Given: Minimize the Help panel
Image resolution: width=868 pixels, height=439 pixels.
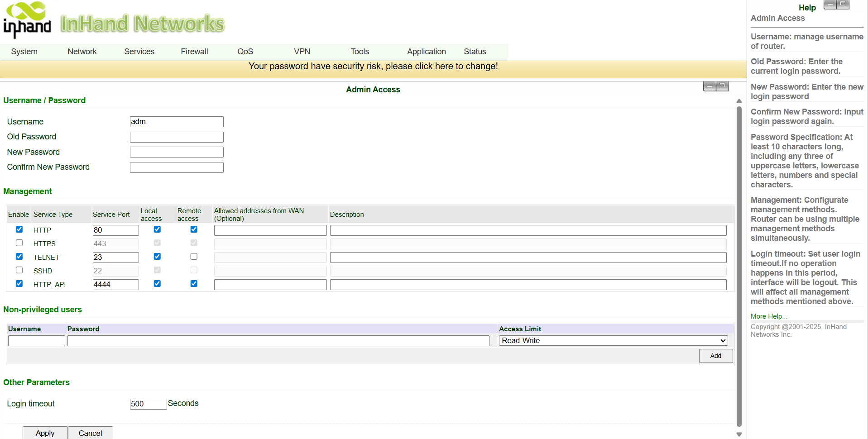Looking at the screenshot, I should (x=830, y=5).
